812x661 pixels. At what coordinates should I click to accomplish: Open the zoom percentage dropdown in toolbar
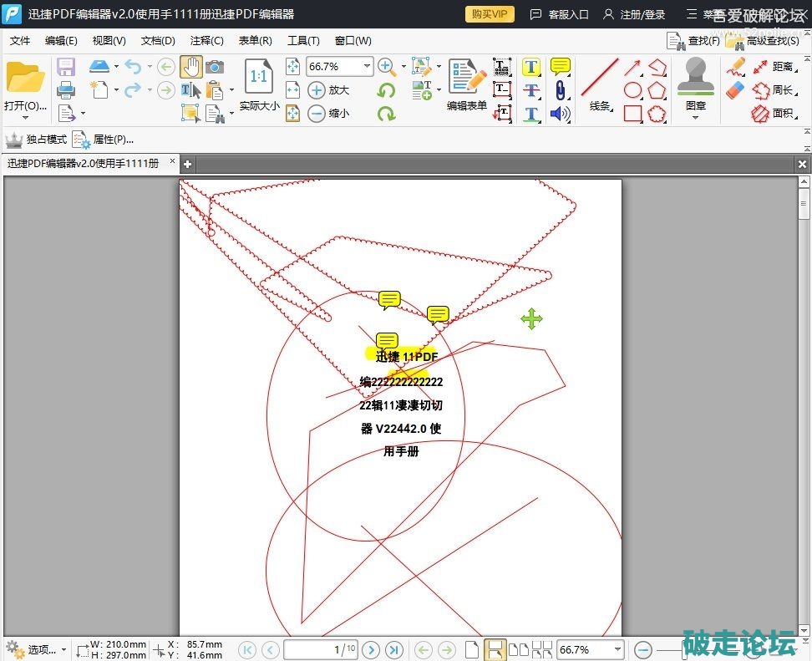(x=367, y=67)
